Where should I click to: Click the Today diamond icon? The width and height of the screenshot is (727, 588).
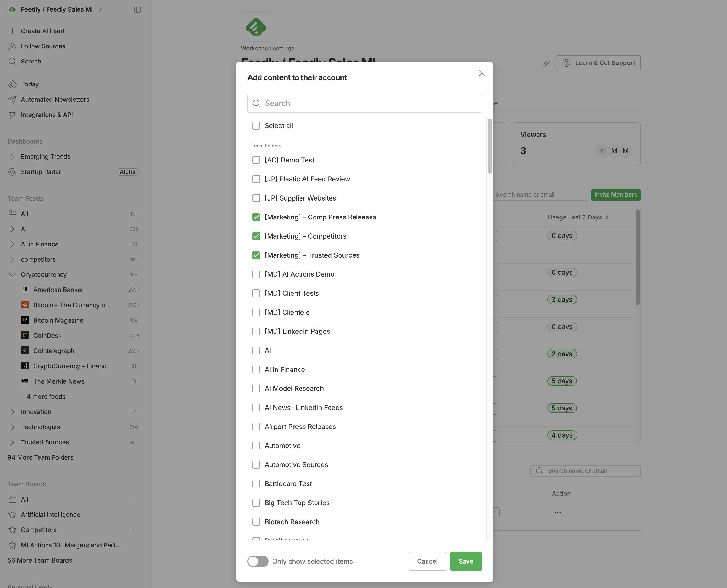pos(12,84)
